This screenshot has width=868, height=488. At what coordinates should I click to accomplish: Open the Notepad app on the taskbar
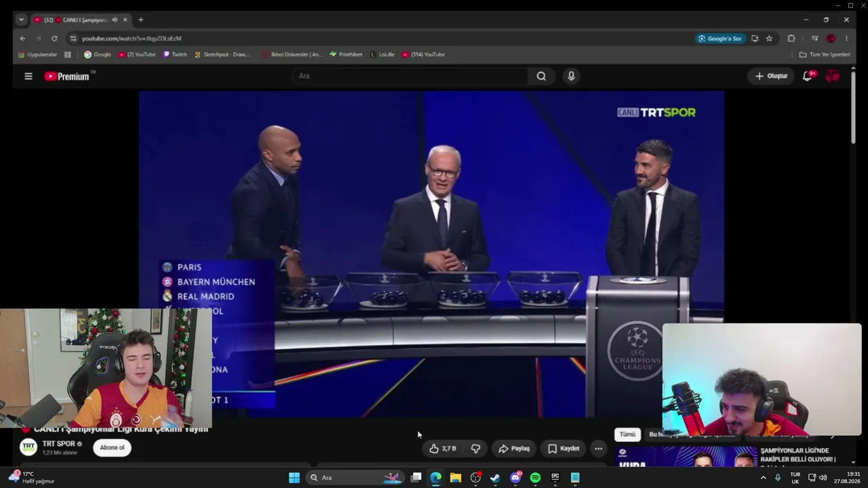click(x=575, y=478)
